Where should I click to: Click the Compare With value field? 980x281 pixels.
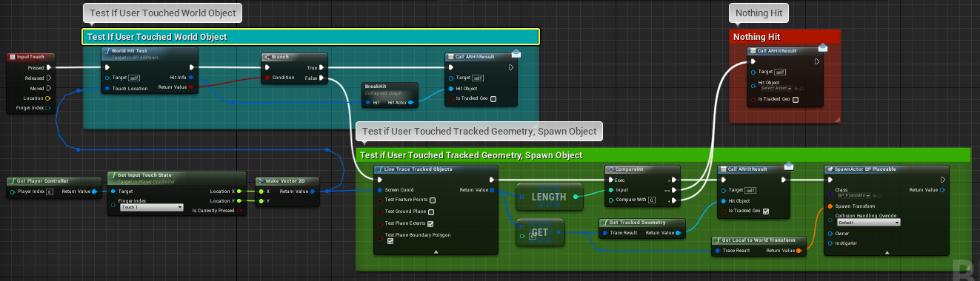click(652, 200)
